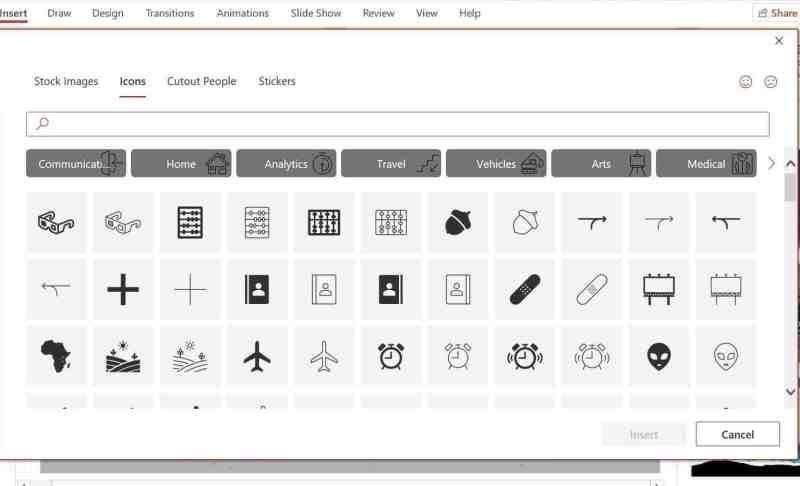Pick the solid alarm clock icon
Viewport: 800px width, 486px height.
pos(391,356)
